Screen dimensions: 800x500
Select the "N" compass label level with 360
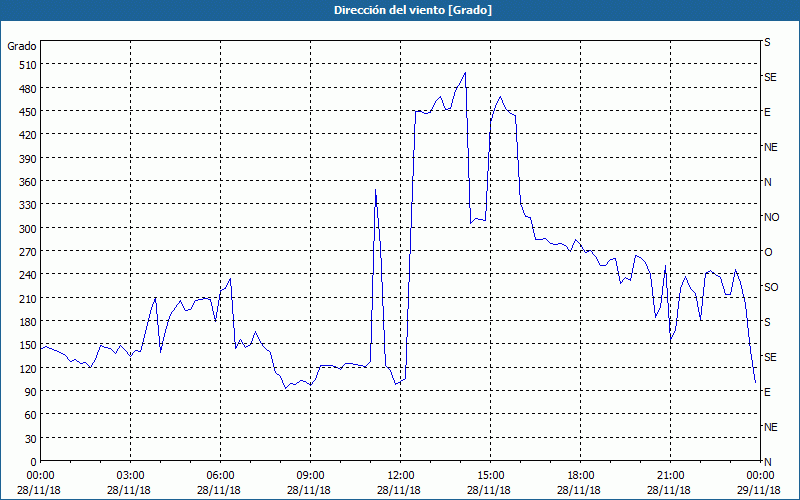click(767, 182)
